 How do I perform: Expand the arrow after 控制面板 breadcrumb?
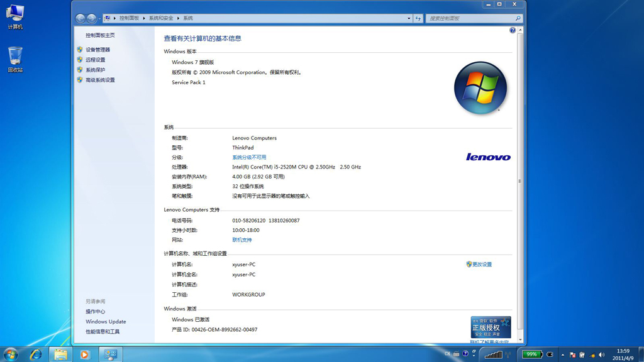click(x=144, y=18)
